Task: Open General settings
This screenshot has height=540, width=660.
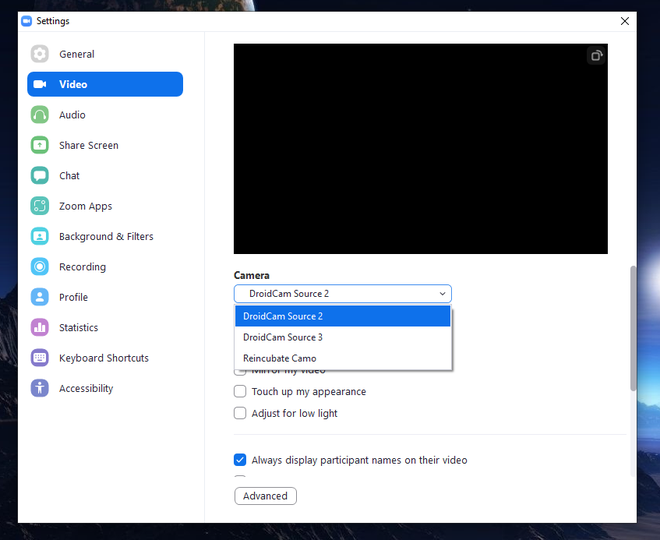Action: point(105,54)
